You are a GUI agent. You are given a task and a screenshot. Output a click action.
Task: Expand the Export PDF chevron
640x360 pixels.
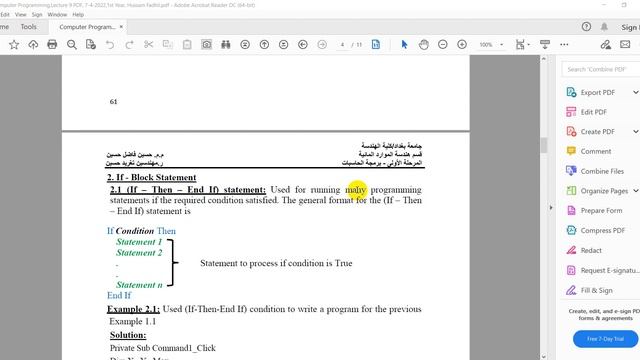[636, 92]
